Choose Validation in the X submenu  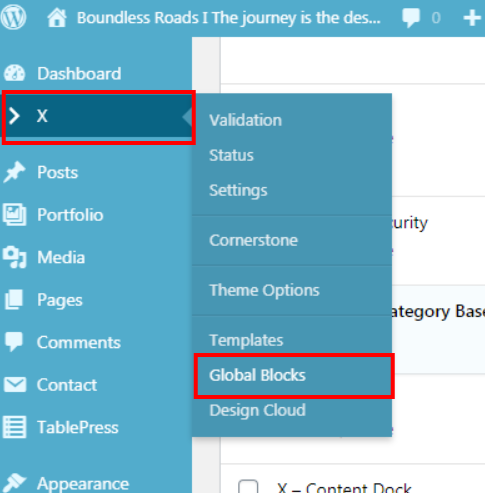245,120
